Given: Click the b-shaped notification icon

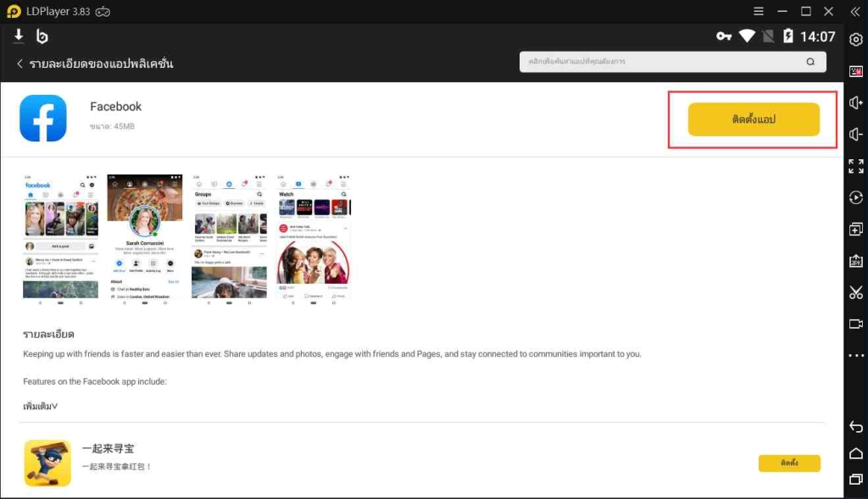Looking at the screenshot, I should [x=42, y=36].
